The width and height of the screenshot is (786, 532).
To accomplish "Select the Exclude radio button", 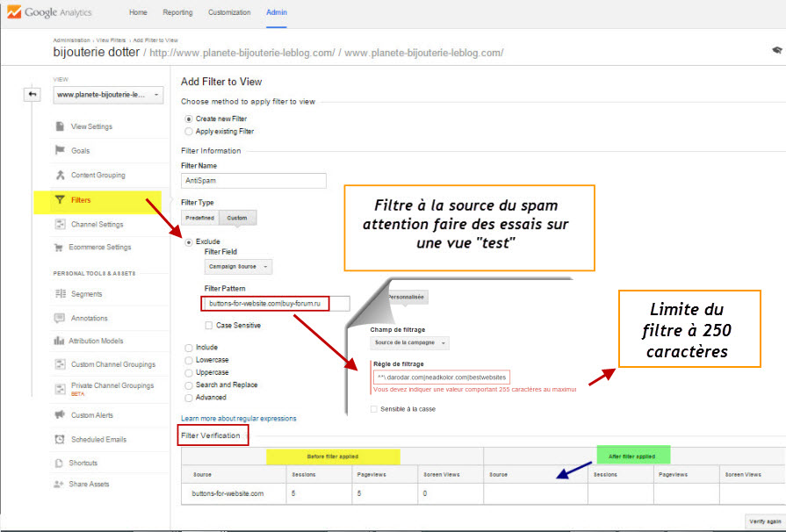I will pyautogui.click(x=189, y=242).
